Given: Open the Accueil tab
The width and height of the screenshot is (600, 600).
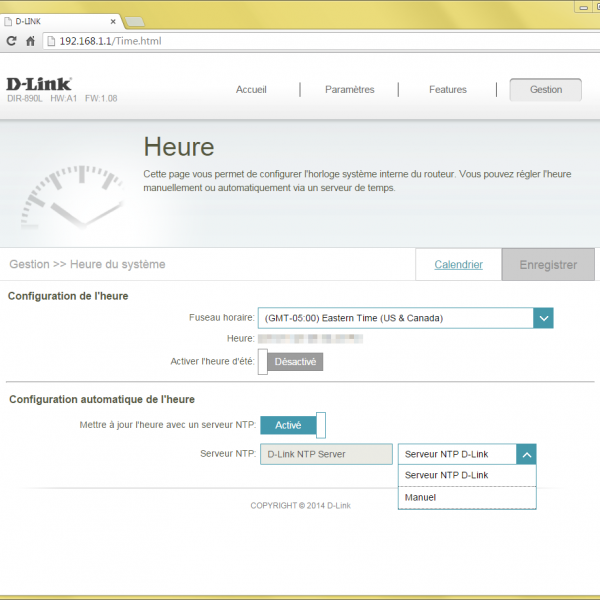Looking at the screenshot, I should pos(251,89).
